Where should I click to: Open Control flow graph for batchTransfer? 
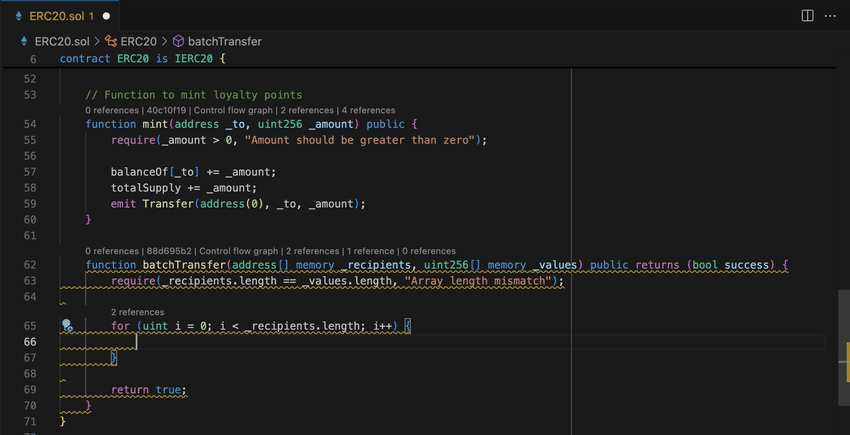click(238, 251)
